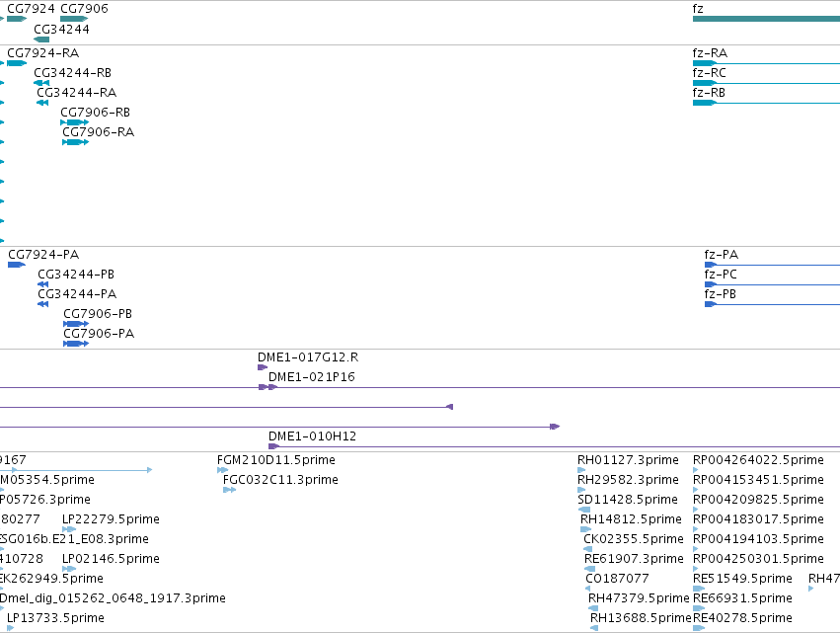
Task: Select the CG7906-RB transcript glyph
Action: click(74, 122)
